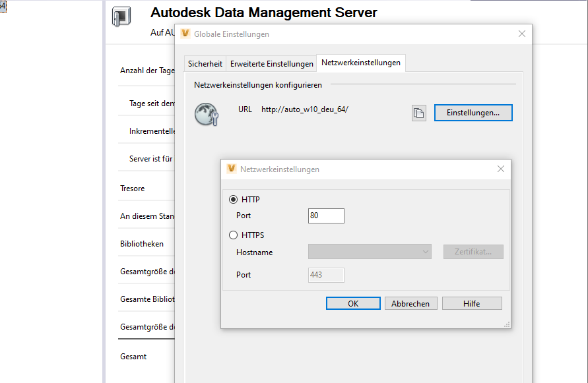588x383 pixels.
Task: Select the HTTPS radio button
Action: coord(233,235)
